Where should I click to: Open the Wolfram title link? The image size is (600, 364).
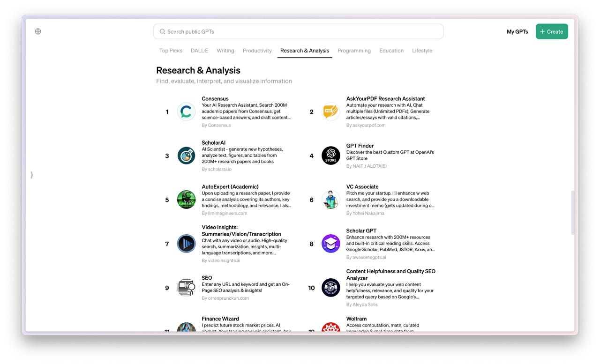coord(356,319)
